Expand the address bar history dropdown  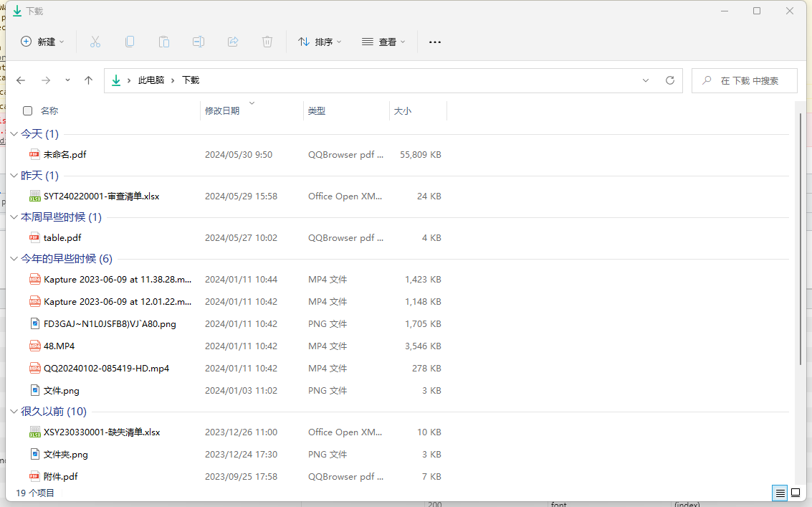click(x=646, y=80)
